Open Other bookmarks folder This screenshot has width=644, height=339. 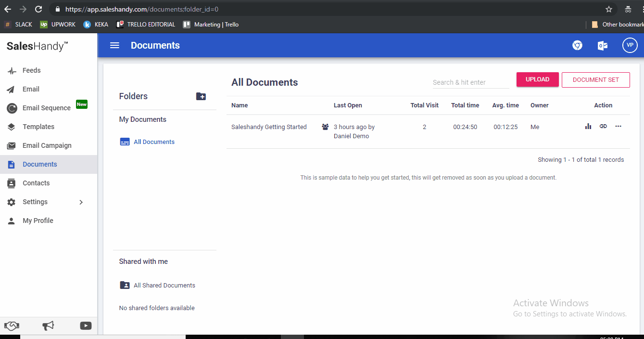pyautogui.click(x=618, y=25)
